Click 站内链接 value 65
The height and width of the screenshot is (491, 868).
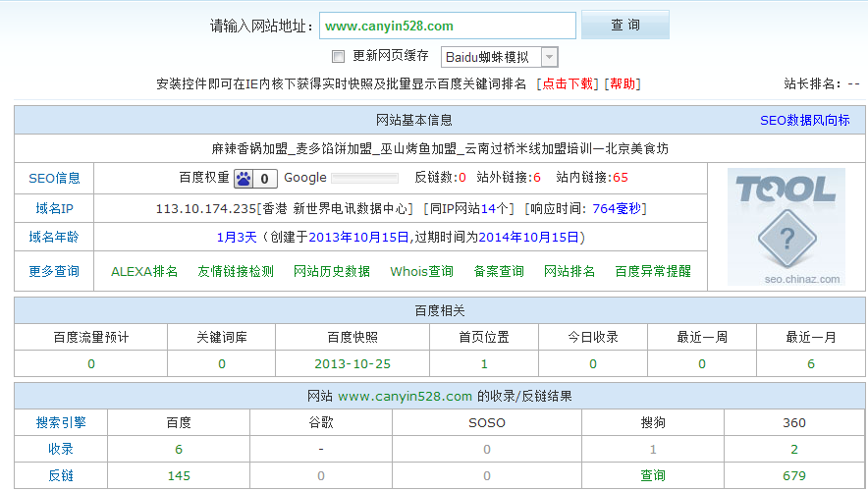(621, 178)
